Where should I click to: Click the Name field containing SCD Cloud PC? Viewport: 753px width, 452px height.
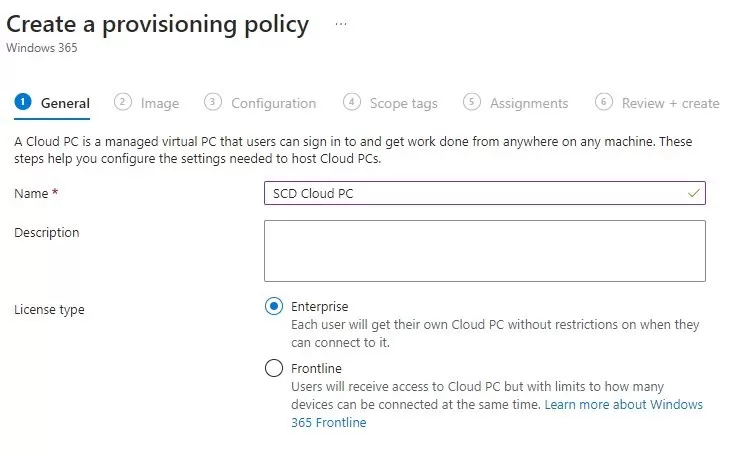click(x=485, y=193)
